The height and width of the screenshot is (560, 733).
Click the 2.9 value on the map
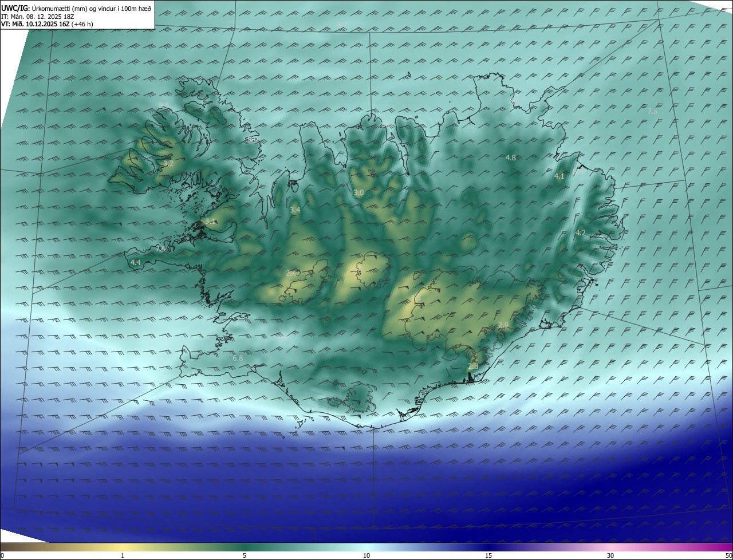(503, 325)
